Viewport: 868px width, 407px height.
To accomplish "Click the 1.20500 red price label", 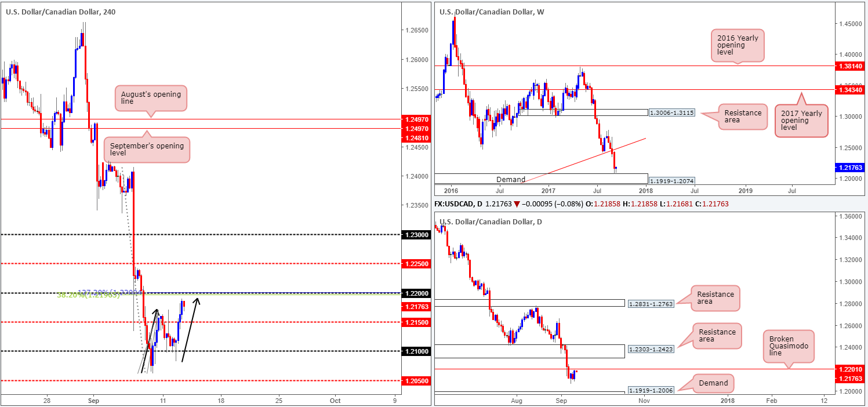I will click(x=417, y=380).
